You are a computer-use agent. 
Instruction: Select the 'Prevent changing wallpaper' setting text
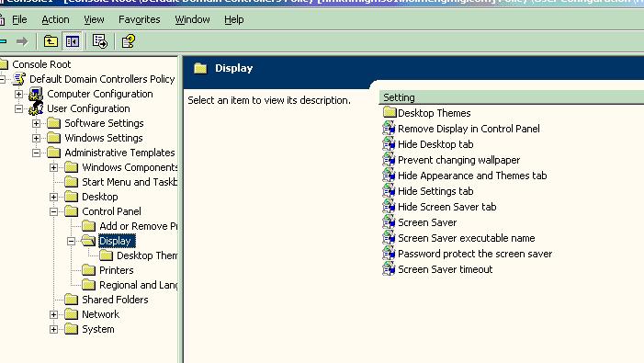[x=458, y=160]
